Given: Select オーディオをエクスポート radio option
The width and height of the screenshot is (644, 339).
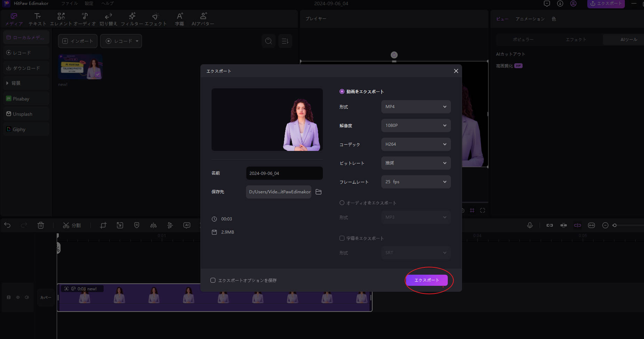Looking at the screenshot, I should 342,203.
